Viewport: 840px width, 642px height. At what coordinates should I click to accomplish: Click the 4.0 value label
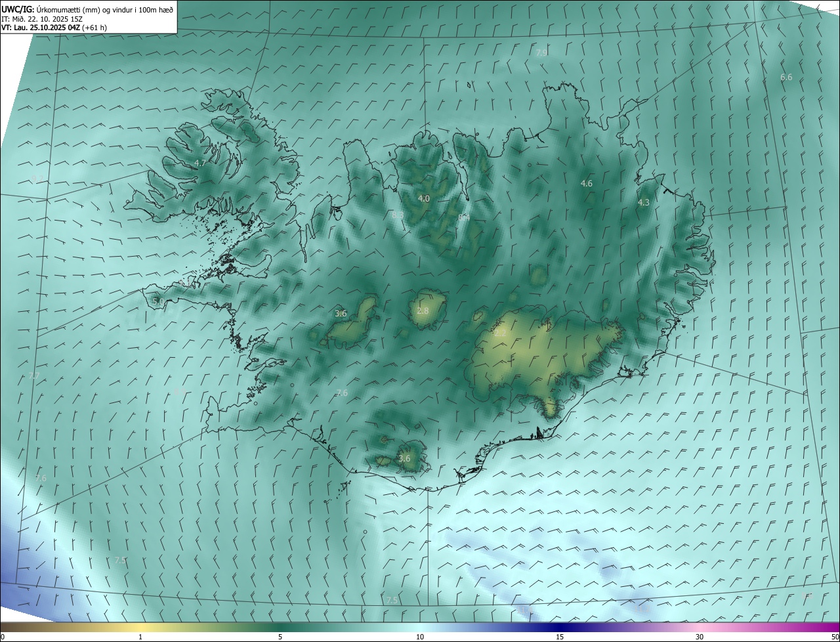click(424, 198)
